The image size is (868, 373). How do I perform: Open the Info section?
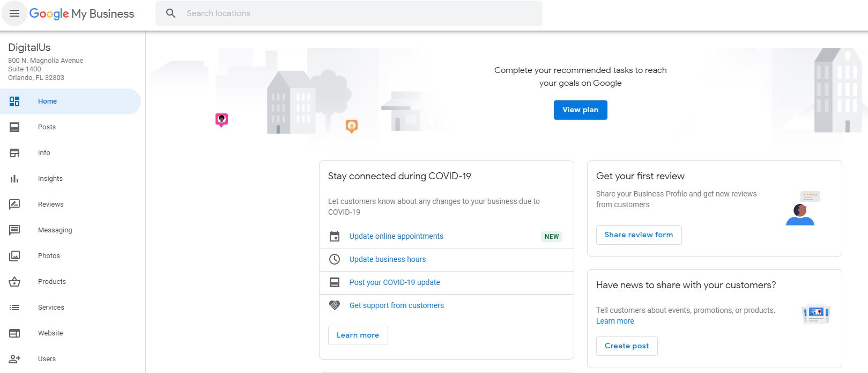pos(70,153)
